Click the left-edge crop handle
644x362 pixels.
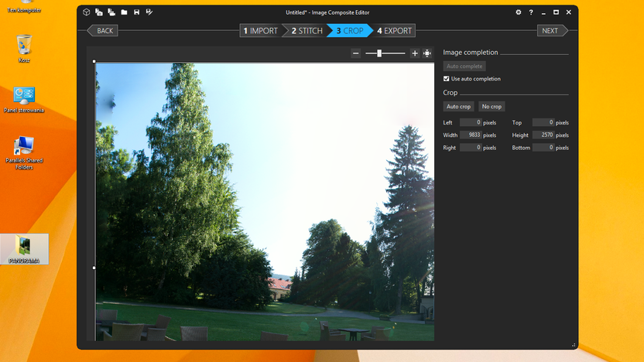(x=94, y=268)
